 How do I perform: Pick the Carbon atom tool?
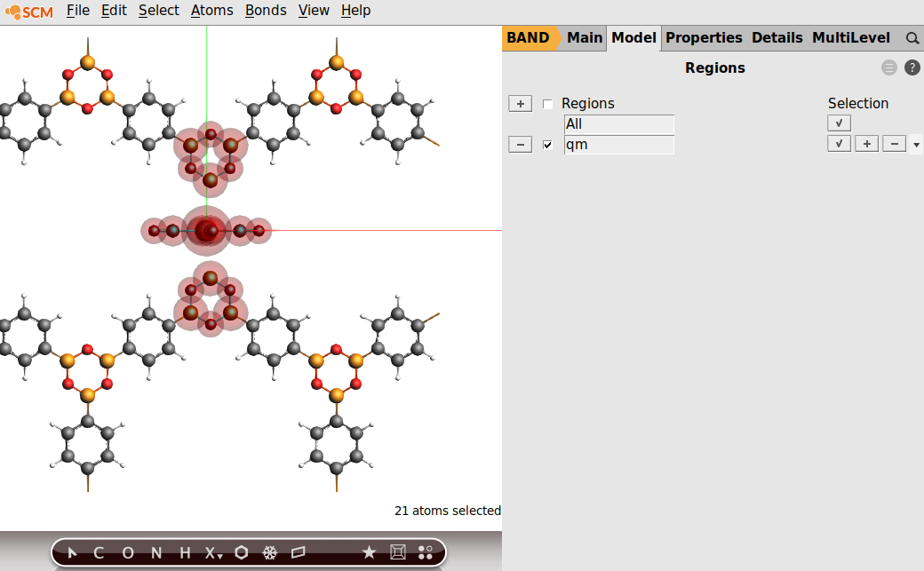point(99,551)
